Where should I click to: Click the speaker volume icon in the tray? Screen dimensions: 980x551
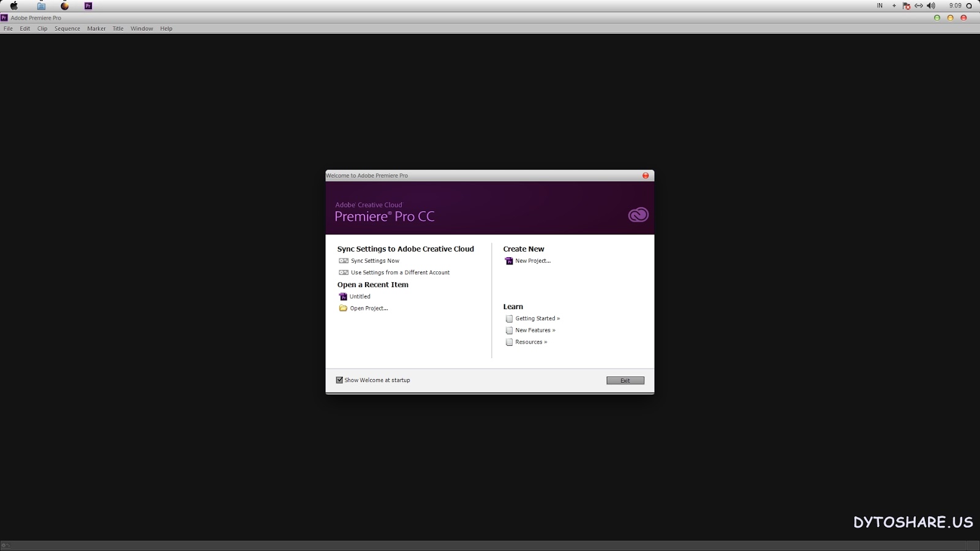tap(931, 6)
